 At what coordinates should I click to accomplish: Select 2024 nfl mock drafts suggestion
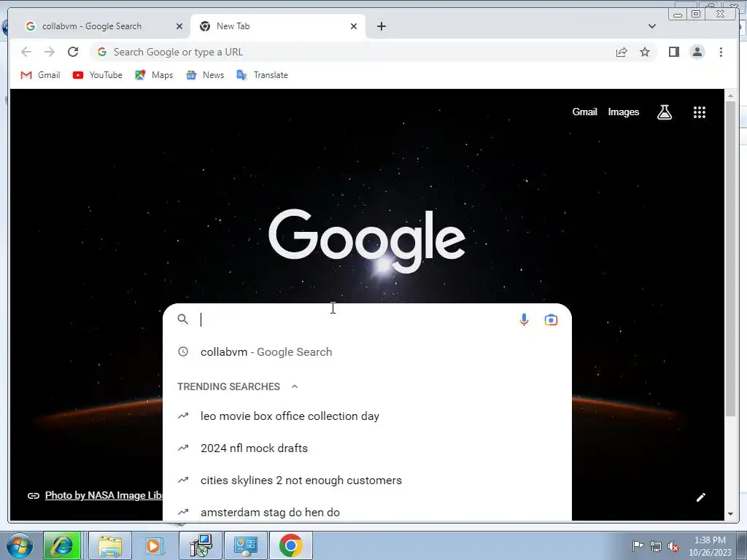367,448
